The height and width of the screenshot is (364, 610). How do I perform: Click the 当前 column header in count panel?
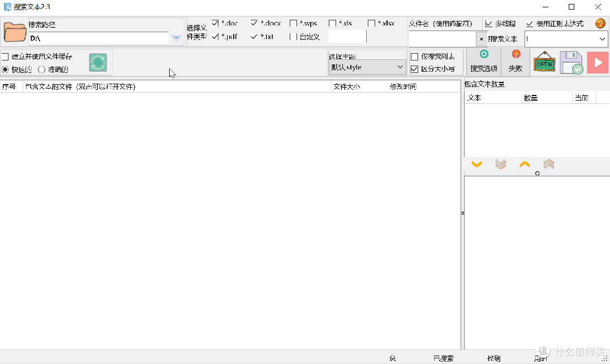(x=584, y=98)
